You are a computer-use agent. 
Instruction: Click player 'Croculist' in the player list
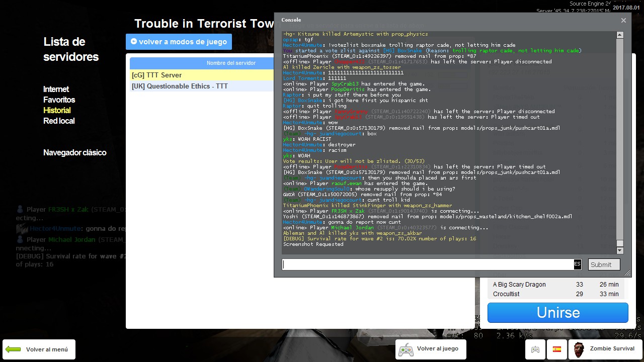506,294
